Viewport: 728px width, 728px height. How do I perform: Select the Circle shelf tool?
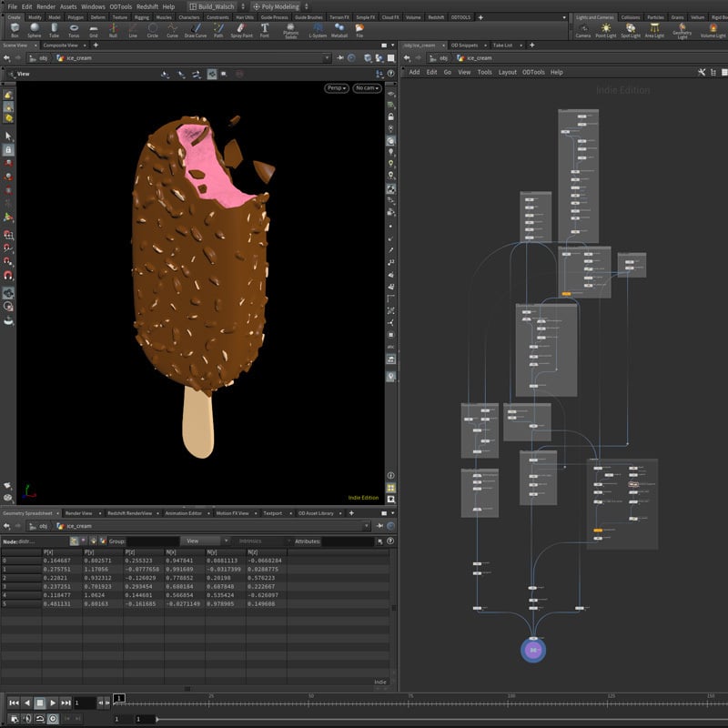coord(152,30)
